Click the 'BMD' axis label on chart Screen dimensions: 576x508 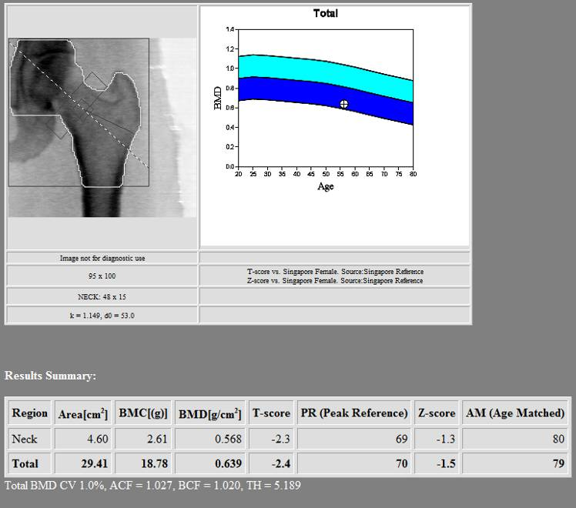pyautogui.click(x=218, y=98)
